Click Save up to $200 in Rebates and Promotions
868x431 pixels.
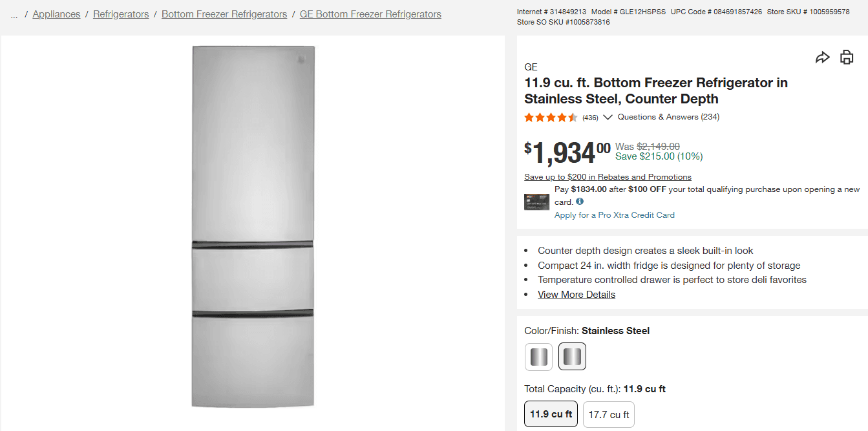pyautogui.click(x=607, y=176)
